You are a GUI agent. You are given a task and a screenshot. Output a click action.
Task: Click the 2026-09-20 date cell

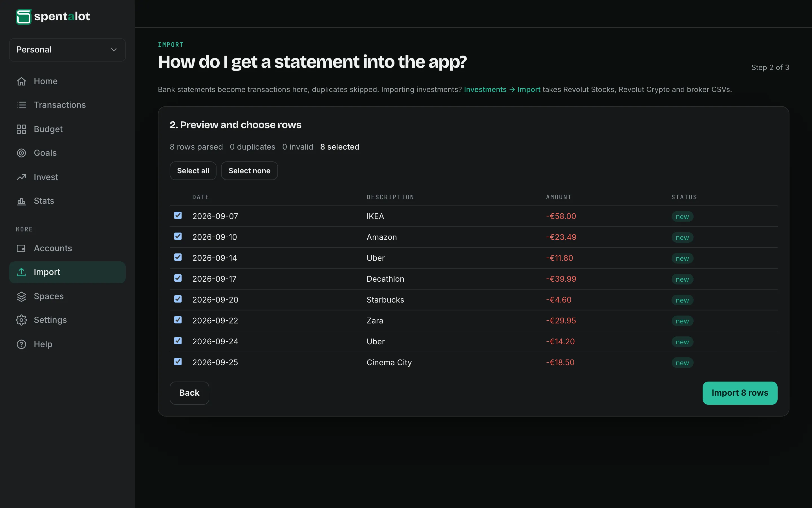(215, 300)
